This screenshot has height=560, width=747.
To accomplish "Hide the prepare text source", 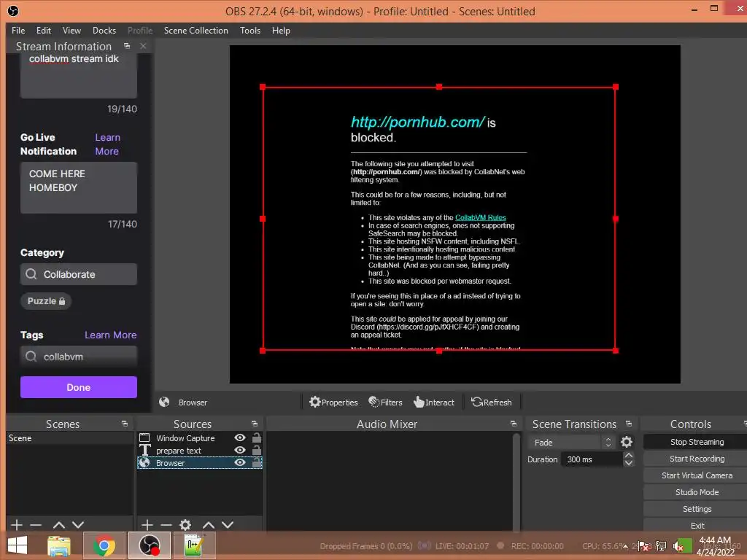I will pos(240,450).
